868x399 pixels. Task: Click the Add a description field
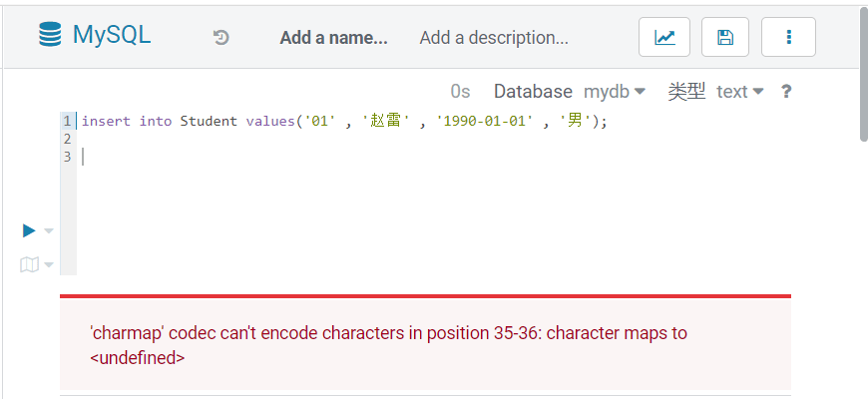494,38
